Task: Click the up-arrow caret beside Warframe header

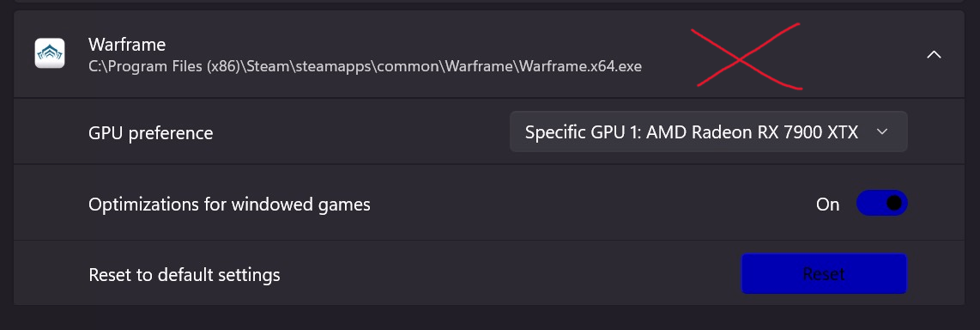Action: 934,54
